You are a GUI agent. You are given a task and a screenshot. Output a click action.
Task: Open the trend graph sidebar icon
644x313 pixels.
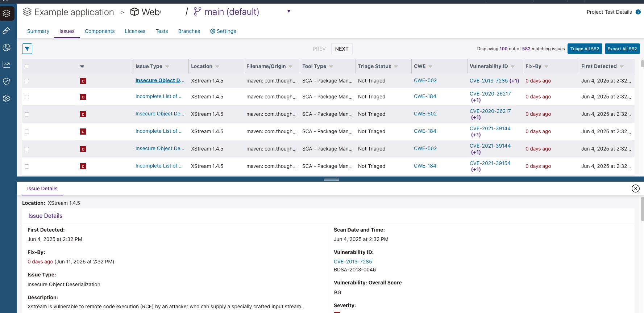click(x=7, y=64)
